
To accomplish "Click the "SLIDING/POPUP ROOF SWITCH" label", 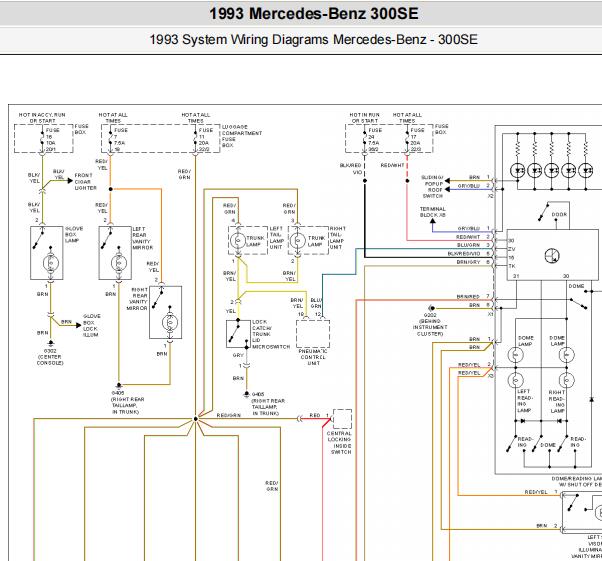I will point(432,187).
